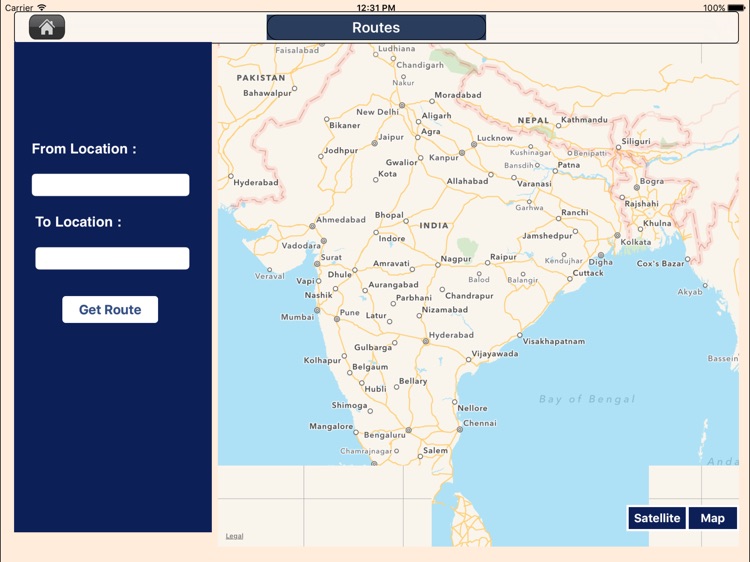
Task: Click the Patna city label
Action: 569,165
